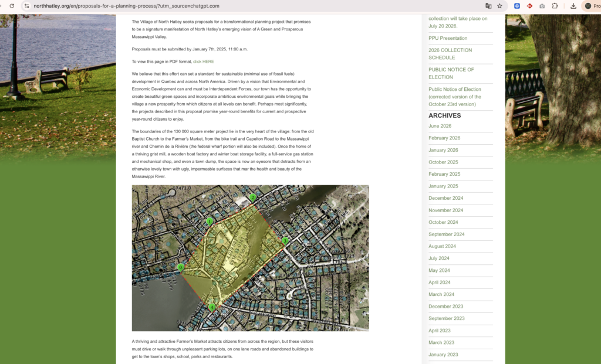Open PUBLIC NOTICE OF ELECTION link

point(451,73)
